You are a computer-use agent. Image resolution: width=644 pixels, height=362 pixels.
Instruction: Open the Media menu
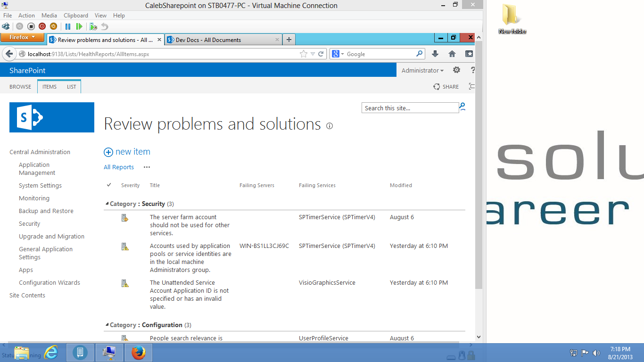[x=49, y=16]
